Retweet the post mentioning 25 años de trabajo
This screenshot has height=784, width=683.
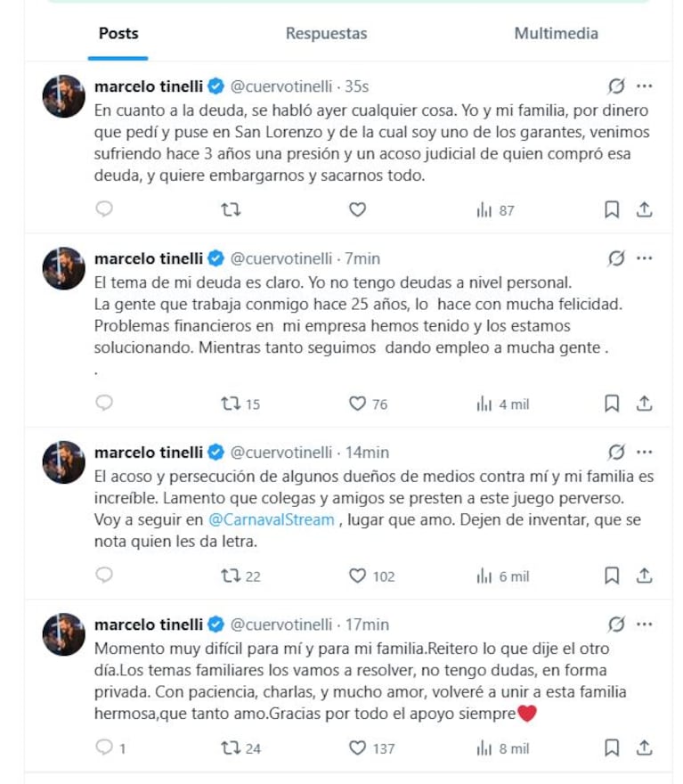(x=232, y=404)
